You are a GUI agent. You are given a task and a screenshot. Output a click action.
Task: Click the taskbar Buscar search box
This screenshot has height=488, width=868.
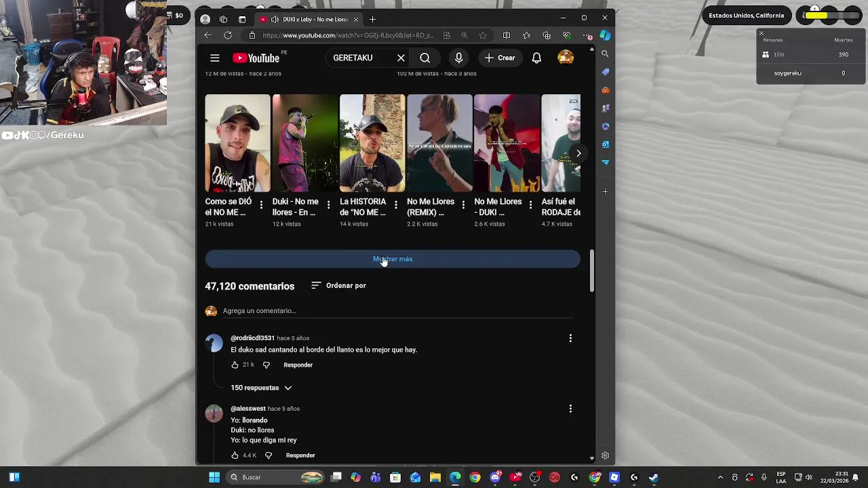coord(275,477)
